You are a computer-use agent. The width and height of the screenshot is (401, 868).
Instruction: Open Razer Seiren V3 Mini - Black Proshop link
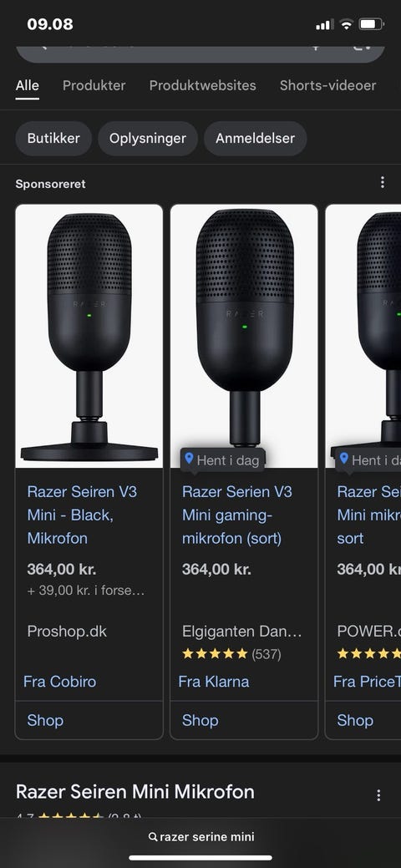click(x=82, y=515)
